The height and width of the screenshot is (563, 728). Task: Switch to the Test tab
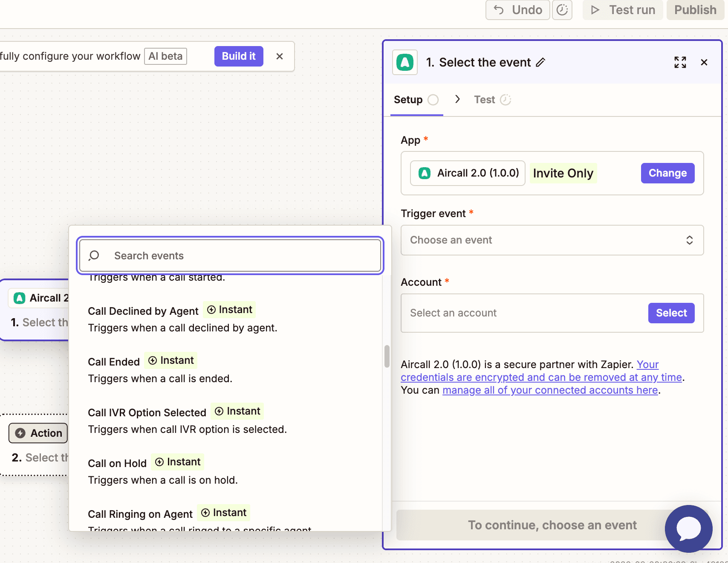485,99
